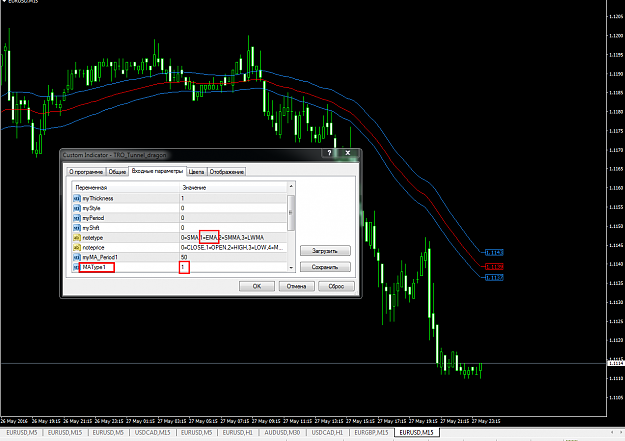
Task: Click chart tabs scroll left arrow
Action: click(612, 432)
